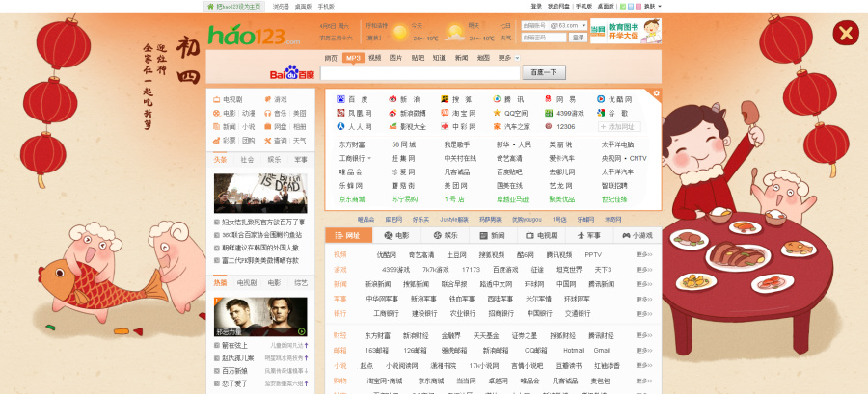This screenshot has width=868, height=394.
Task: Click the 彩票 category icon in sidebar
Action: [216, 141]
